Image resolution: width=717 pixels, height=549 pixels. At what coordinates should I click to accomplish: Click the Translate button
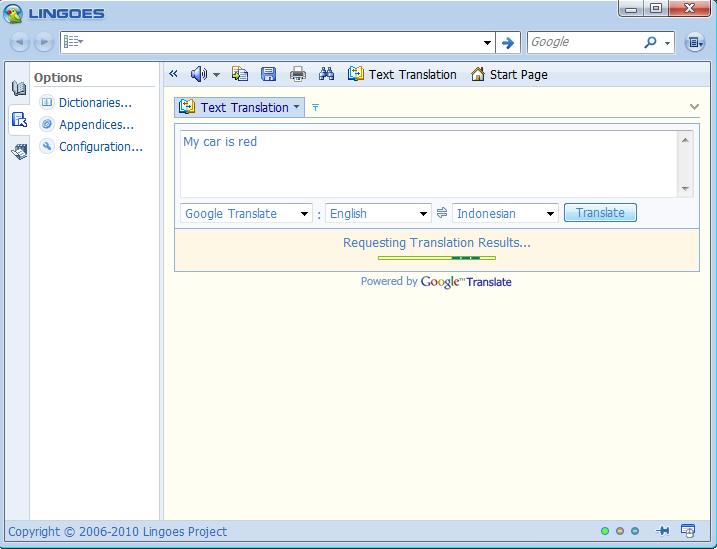[600, 213]
